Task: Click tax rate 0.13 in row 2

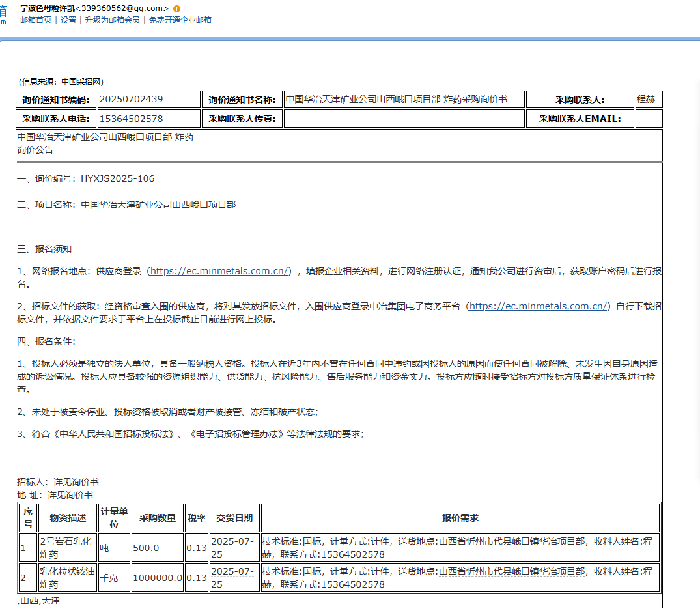Action: pos(197,578)
